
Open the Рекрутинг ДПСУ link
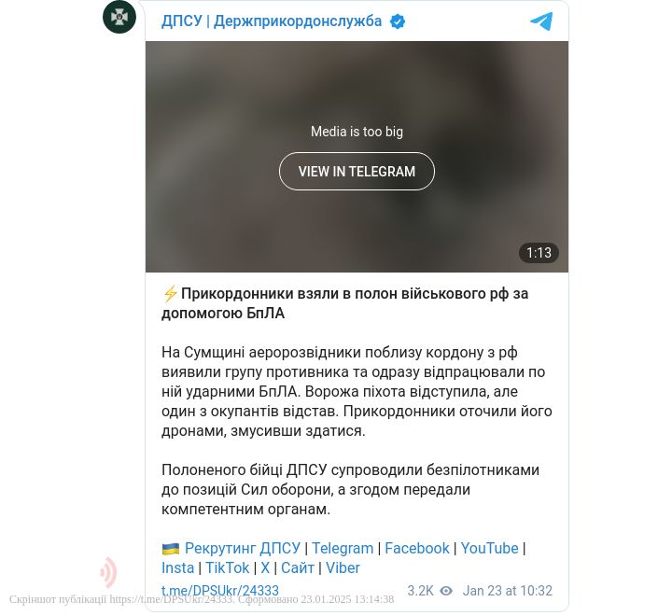tap(242, 548)
